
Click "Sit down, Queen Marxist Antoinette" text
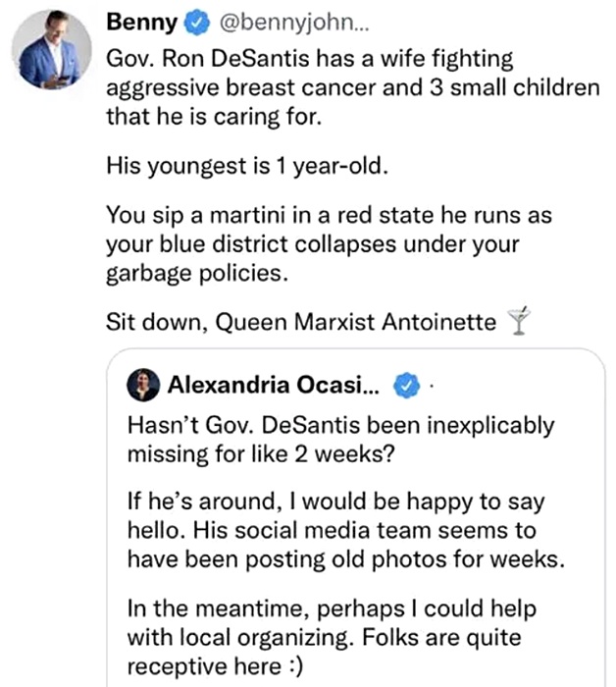(x=300, y=321)
